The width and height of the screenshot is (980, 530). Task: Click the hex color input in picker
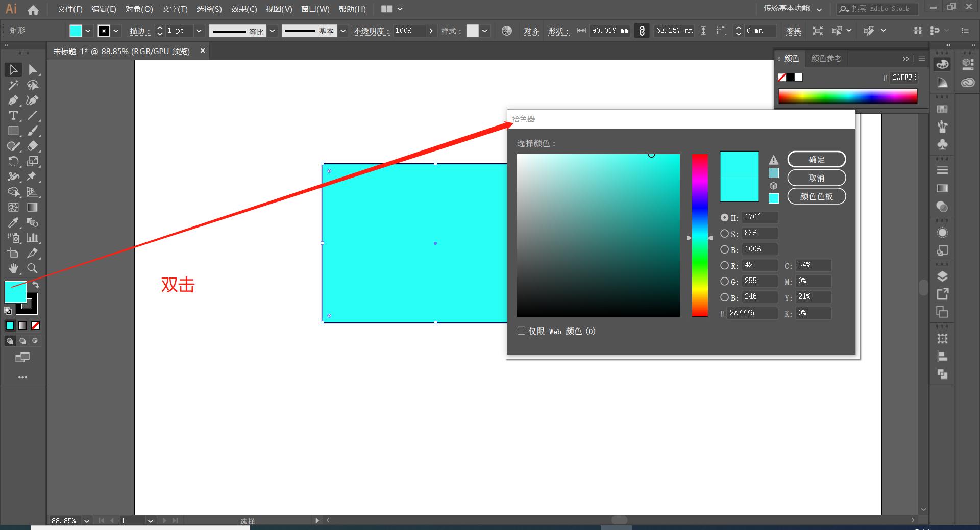pyautogui.click(x=752, y=313)
